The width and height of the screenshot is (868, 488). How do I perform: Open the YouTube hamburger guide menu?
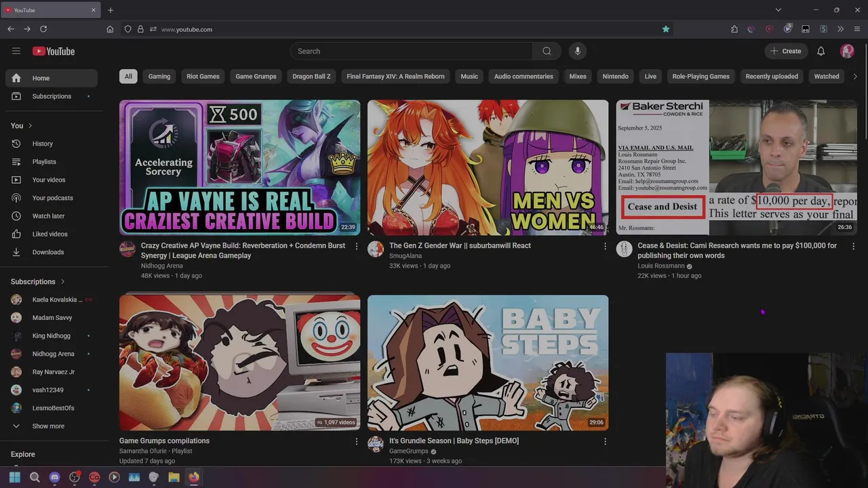(x=16, y=51)
